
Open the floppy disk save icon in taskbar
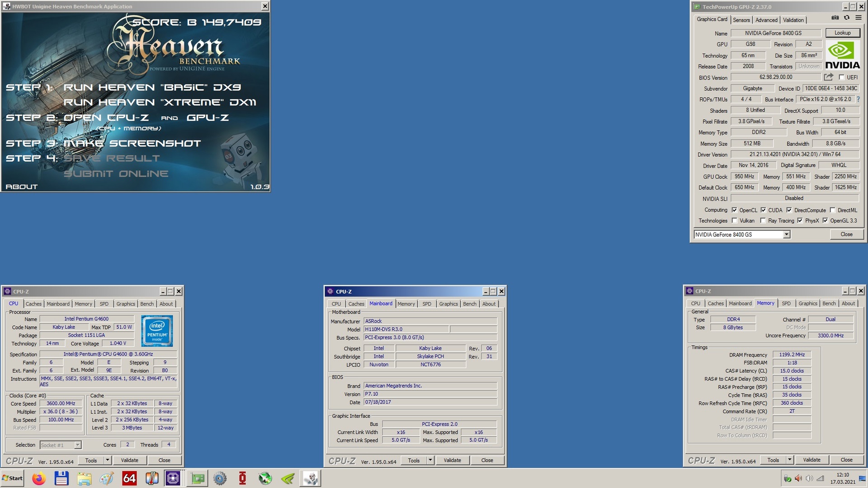(x=61, y=478)
